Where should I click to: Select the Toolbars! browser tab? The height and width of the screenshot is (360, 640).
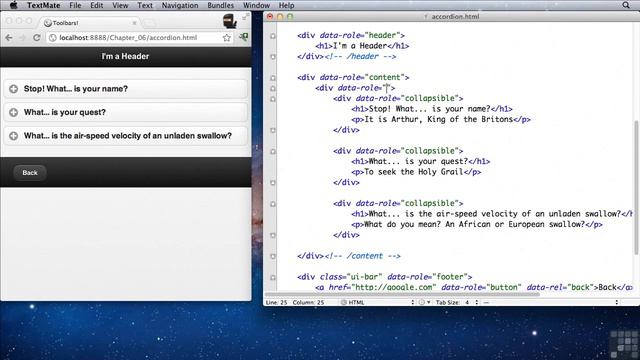tap(89, 23)
